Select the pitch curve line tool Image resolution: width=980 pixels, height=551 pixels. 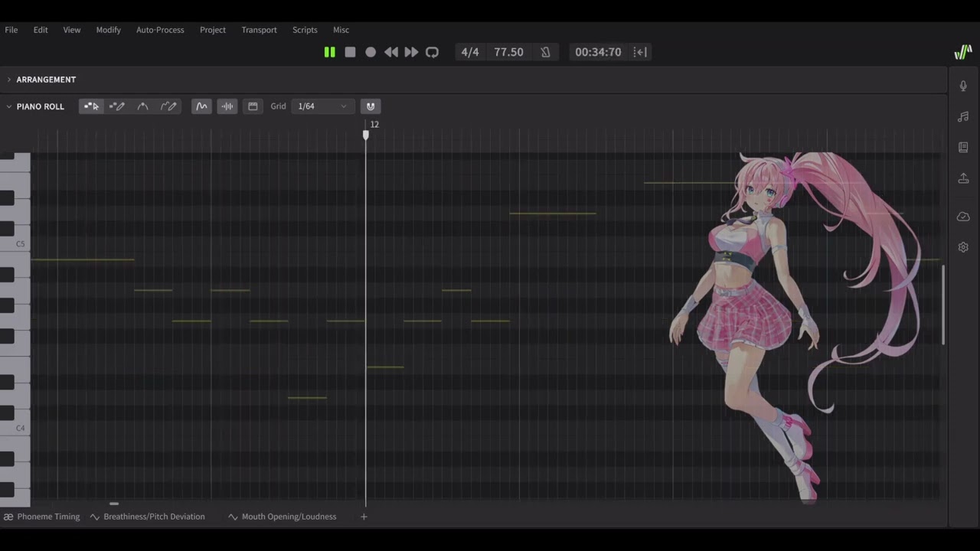[x=142, y=106]
